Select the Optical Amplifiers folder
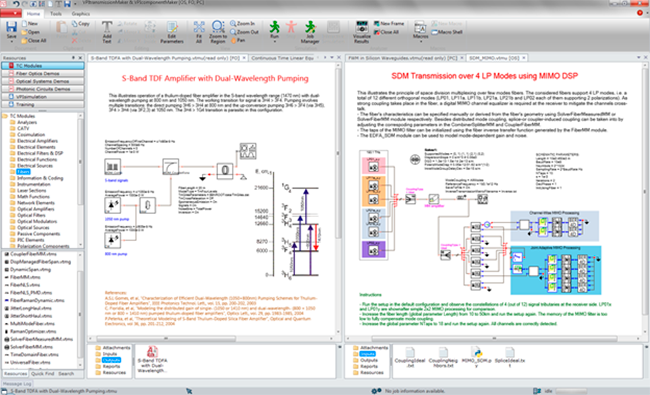The image size is (650, 395). 35,209
